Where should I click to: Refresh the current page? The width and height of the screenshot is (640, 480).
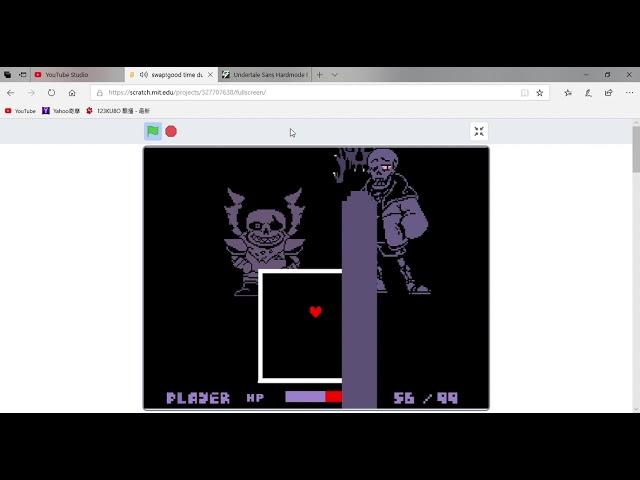[51, 93]
